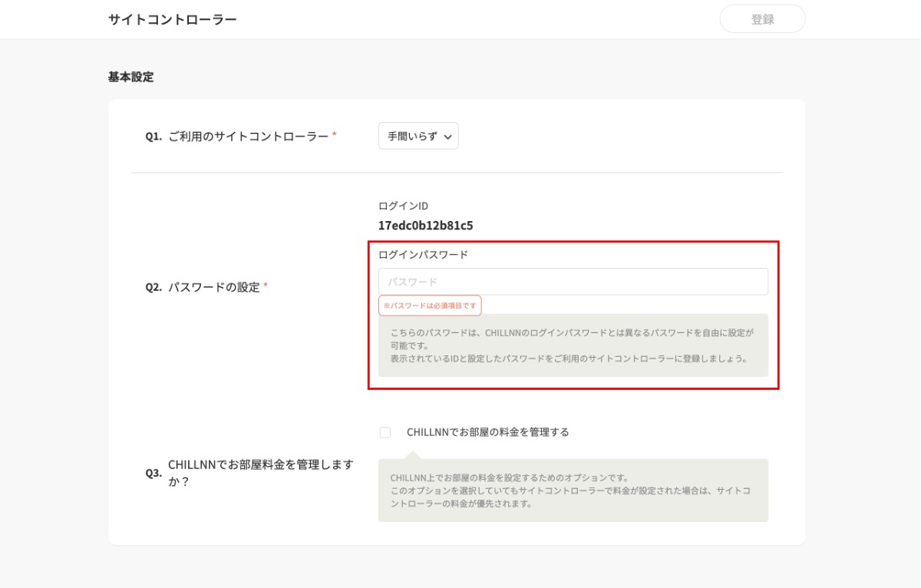Click the 基本設定 section heading

[x=130, y=77]
